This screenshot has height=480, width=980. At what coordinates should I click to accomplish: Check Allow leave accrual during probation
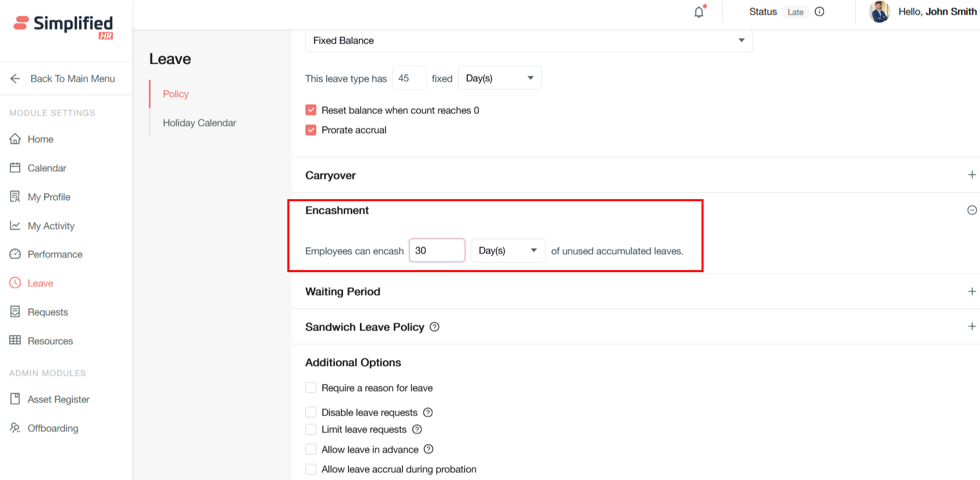[x=311, y=469]
